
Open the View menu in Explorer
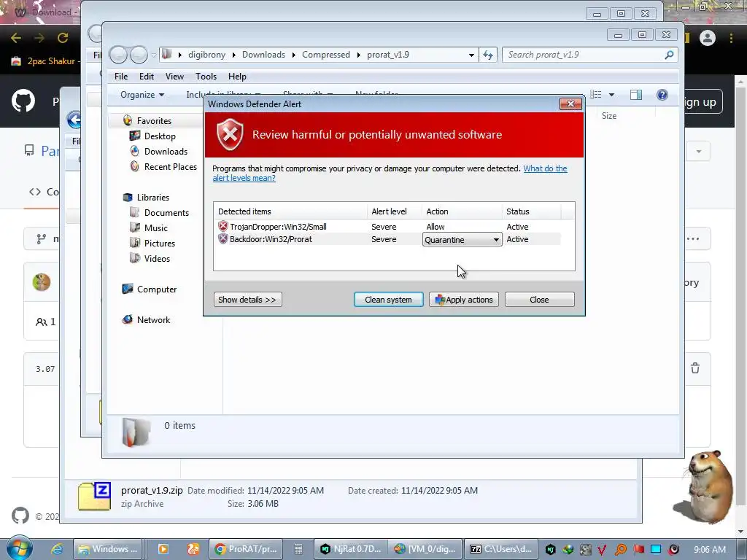tap(174, 76)
